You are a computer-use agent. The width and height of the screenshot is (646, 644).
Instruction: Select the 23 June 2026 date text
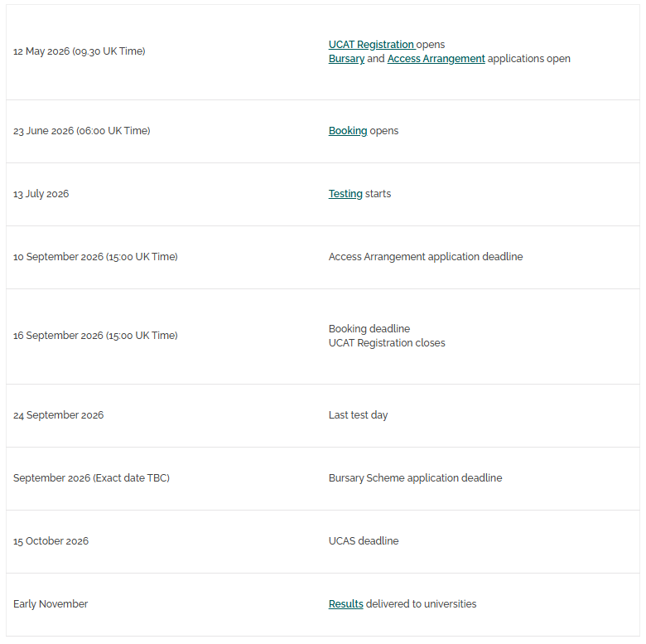tap(81, 131)
